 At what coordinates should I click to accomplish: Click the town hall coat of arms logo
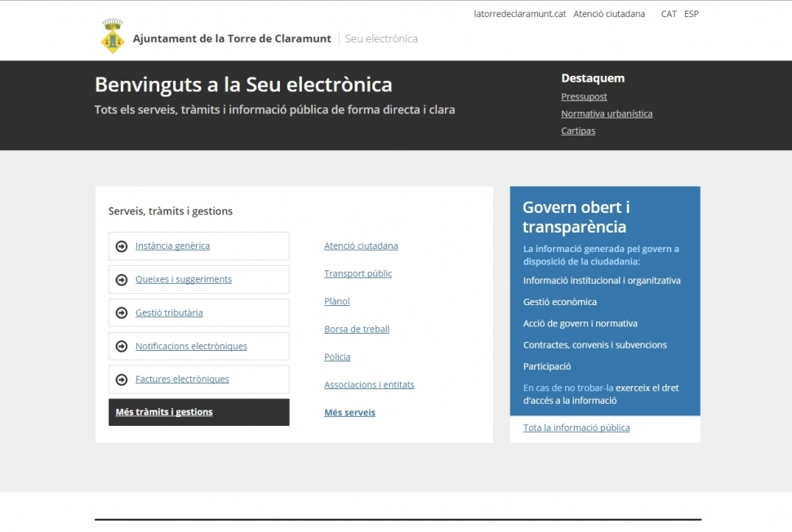[112, 37]
